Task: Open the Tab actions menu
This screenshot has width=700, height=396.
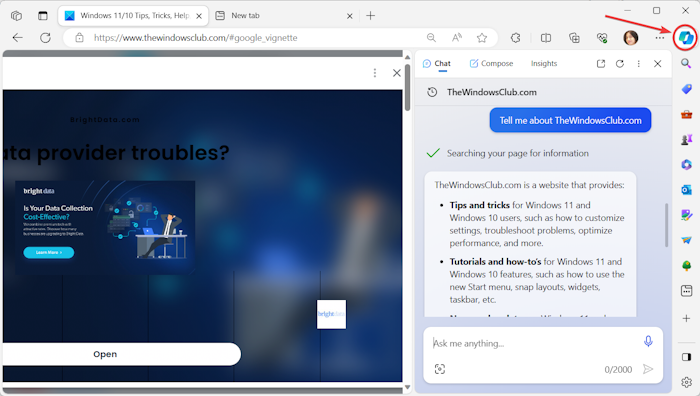Action: tap(42, 16)
